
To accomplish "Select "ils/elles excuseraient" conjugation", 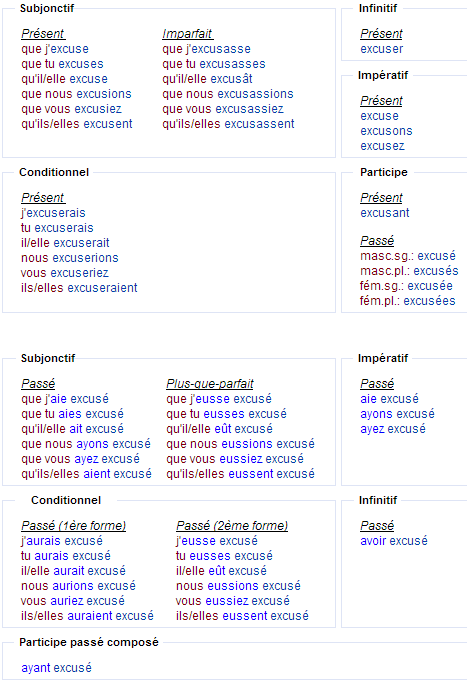I will [79, 288].
